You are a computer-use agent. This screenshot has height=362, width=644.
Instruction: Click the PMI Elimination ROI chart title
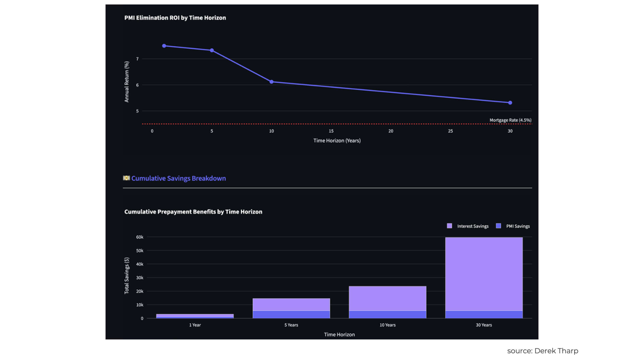point(175,18)
